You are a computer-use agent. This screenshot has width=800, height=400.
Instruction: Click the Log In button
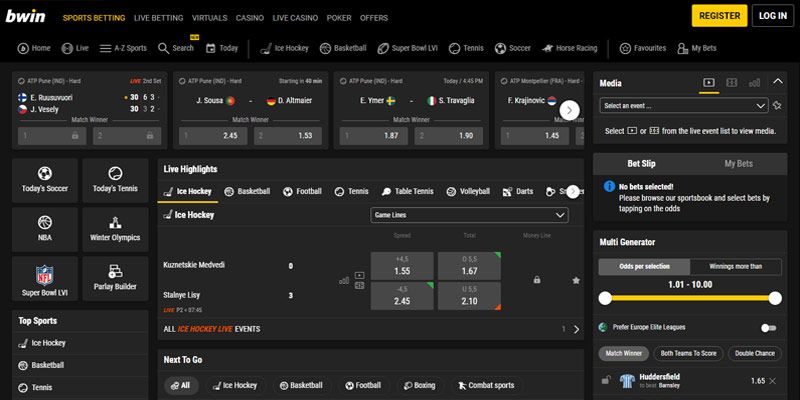[773, 16]
